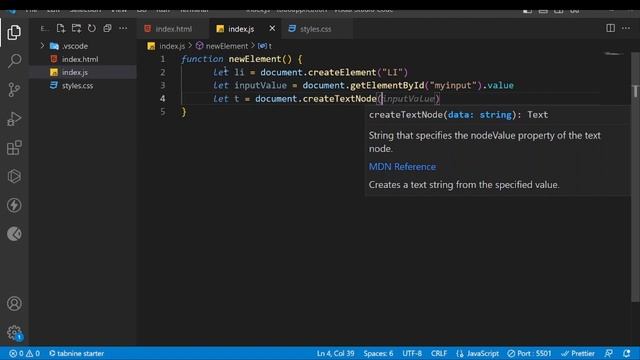The image size is (640, 360).
Task: Collapse all folders in explorer
Action: click(107, 28)
